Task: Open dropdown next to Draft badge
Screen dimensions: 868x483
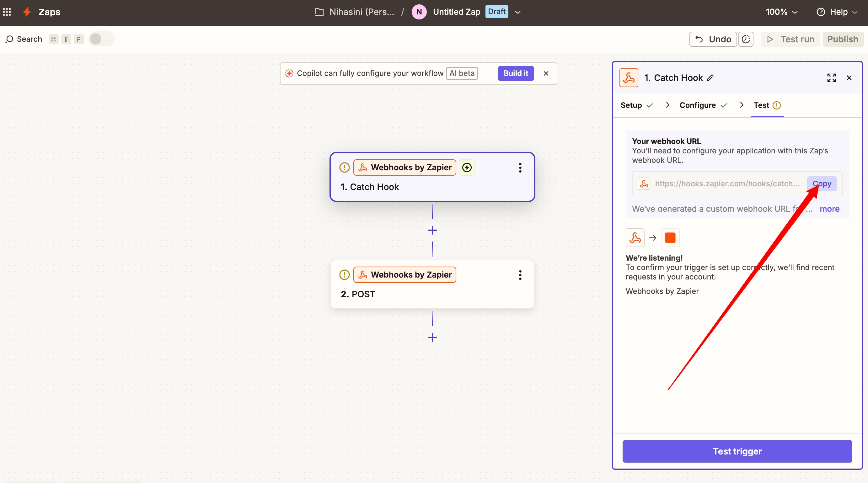Action: (x=518, y=12)
